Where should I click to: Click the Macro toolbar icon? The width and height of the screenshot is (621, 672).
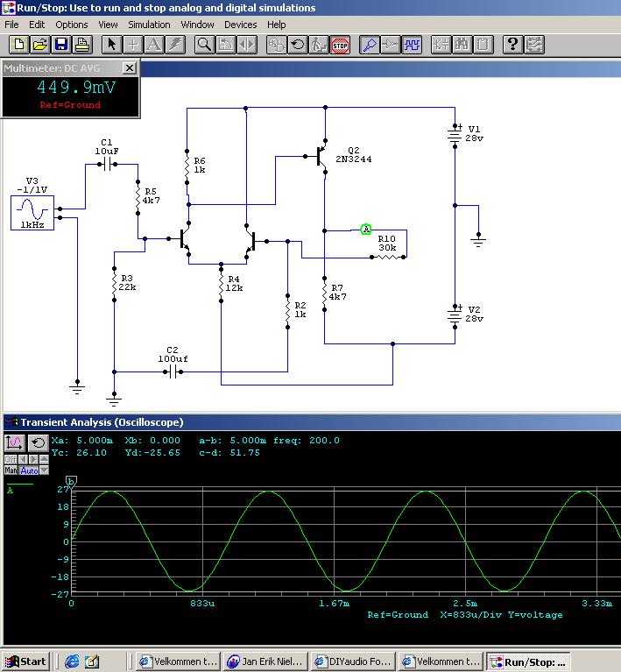tap(483, 45)
